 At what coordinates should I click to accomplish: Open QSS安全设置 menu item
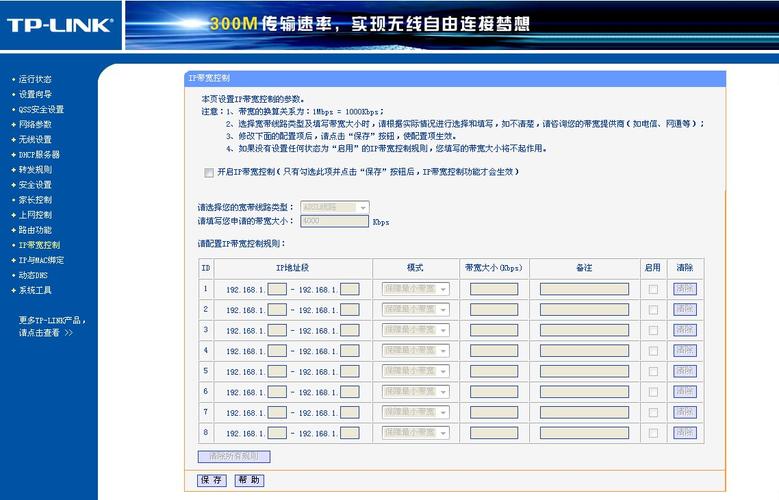point(41,109)
